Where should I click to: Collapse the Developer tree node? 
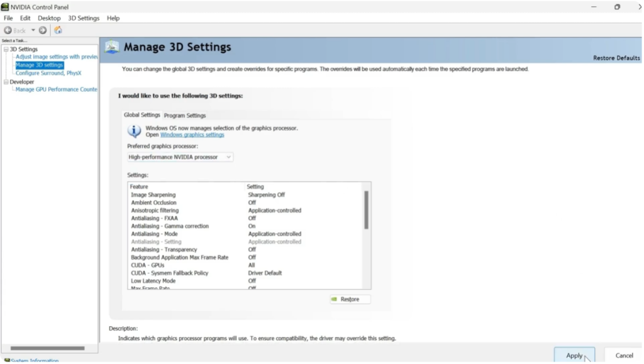[x=5, y=81]
